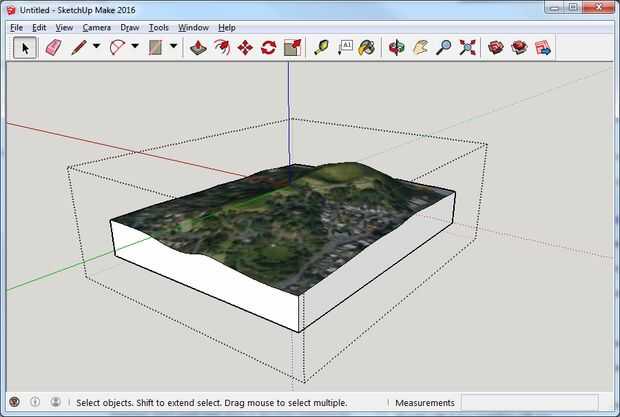The height and width of the screenshot is (417, 620).
Task: Expand the Arc tool dropdown arrow
Action: point(135,46)
